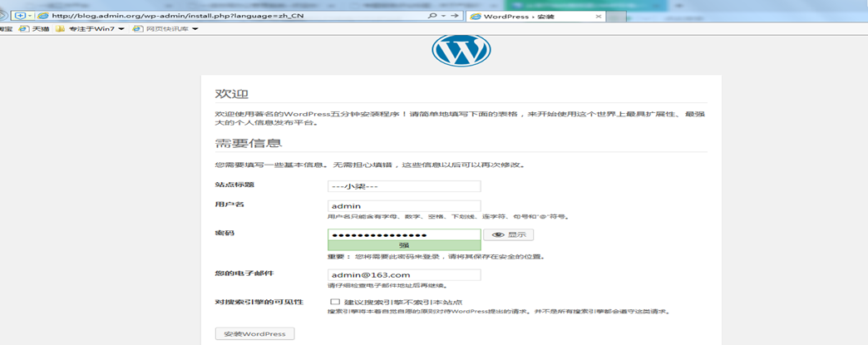This screenshot has height=345, width=868.
Task: Check 建议搜索引擎不索引本站点 checkbox
Action: [334, 302]
